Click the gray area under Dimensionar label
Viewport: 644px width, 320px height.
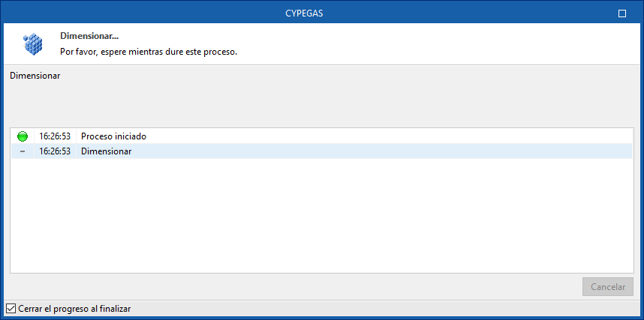pyautogui.click(x=321, y=103)
